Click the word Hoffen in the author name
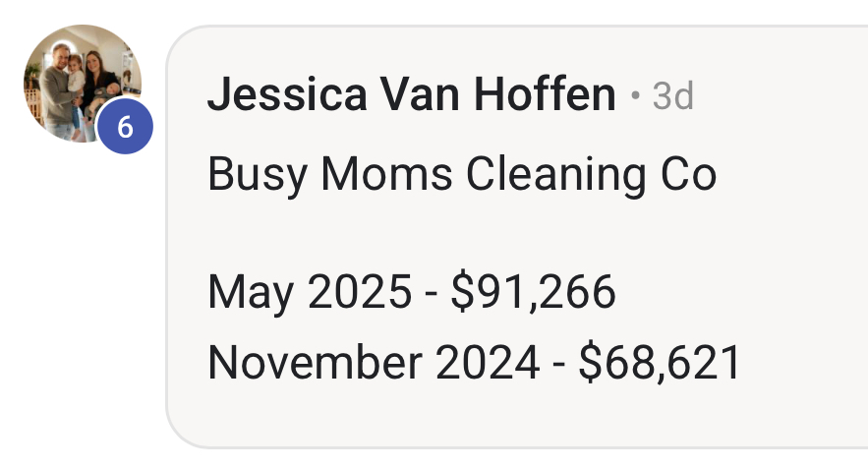 [545, 93]
